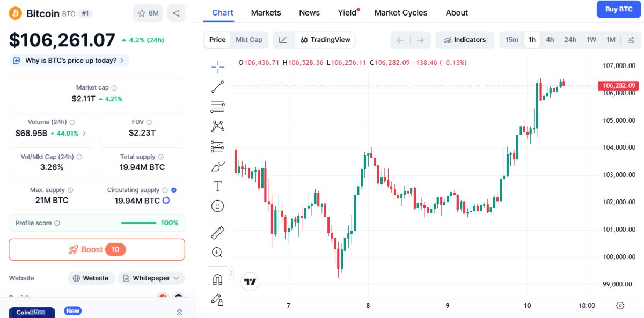Switch to the Markets tab

(266, 12)
